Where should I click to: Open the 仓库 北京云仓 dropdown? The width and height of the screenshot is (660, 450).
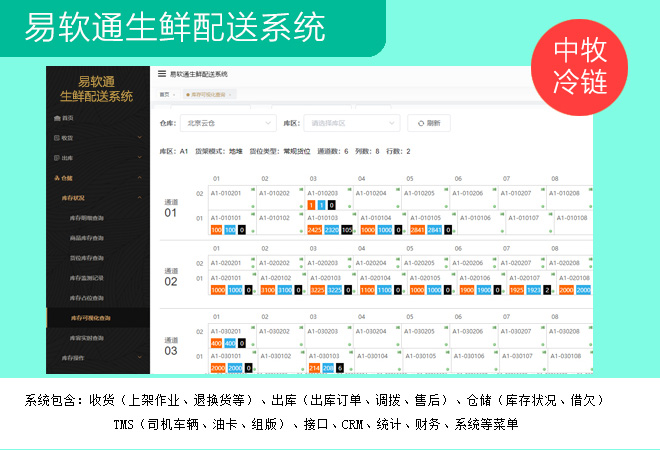click(229, 123)
